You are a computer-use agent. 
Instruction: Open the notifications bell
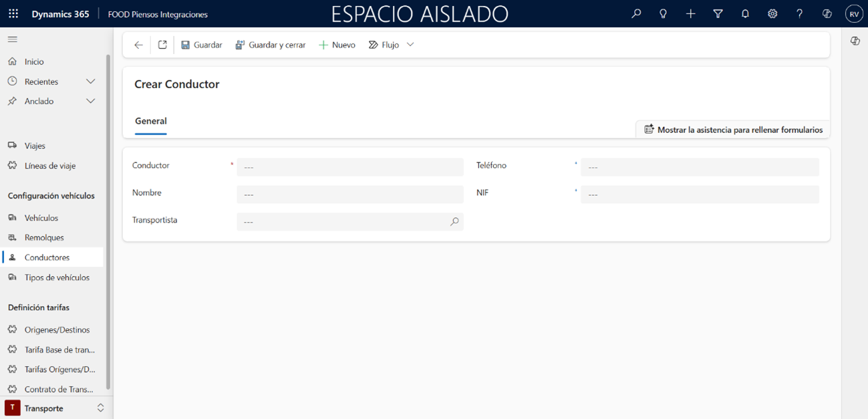tap(745, 14)
